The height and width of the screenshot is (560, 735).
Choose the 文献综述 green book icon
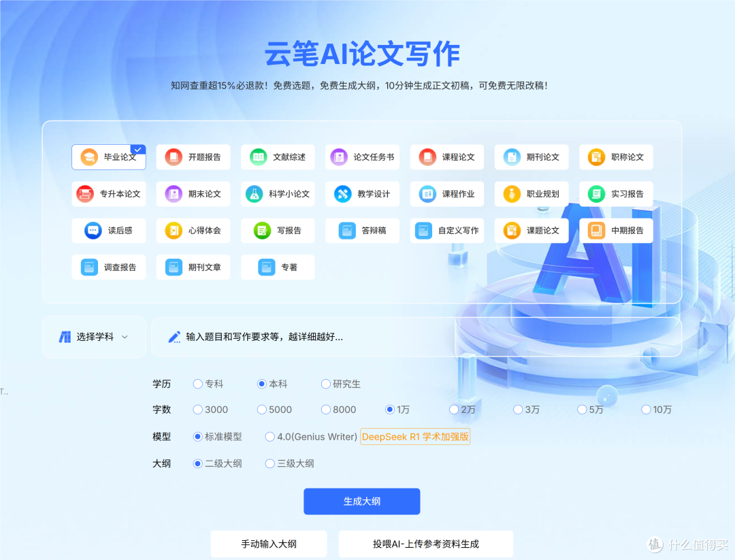[x=259, y=157]
